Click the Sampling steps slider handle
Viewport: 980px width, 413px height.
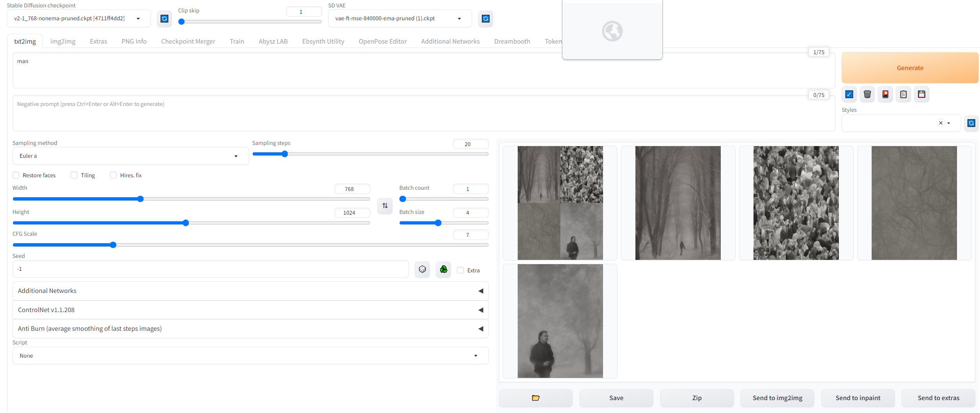click(x=285, y=154)
